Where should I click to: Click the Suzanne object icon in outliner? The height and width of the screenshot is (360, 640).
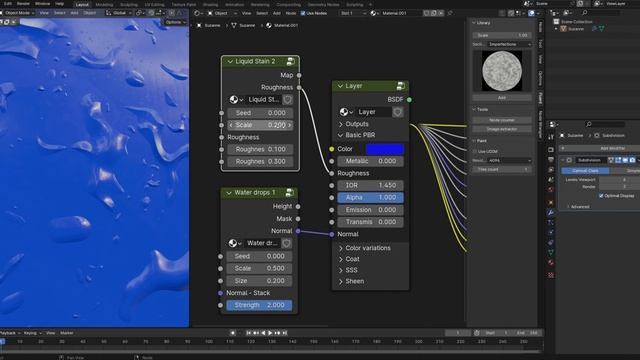click(x=563, y=29)
